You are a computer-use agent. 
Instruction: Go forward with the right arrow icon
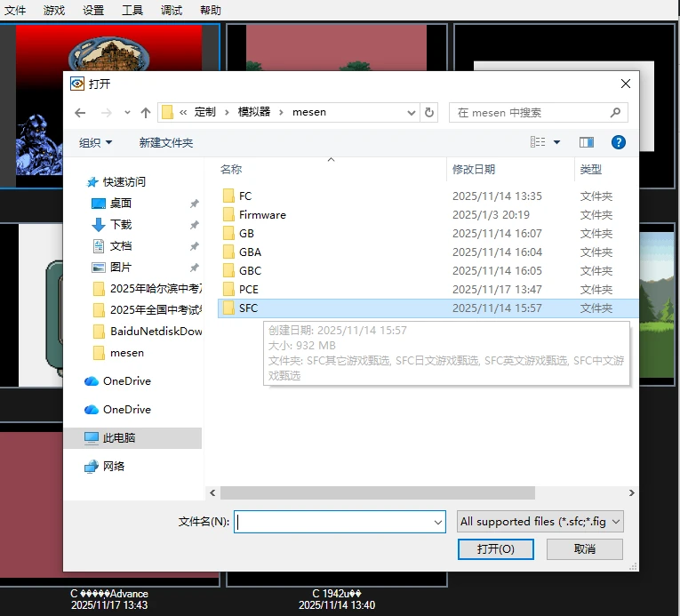107,113
